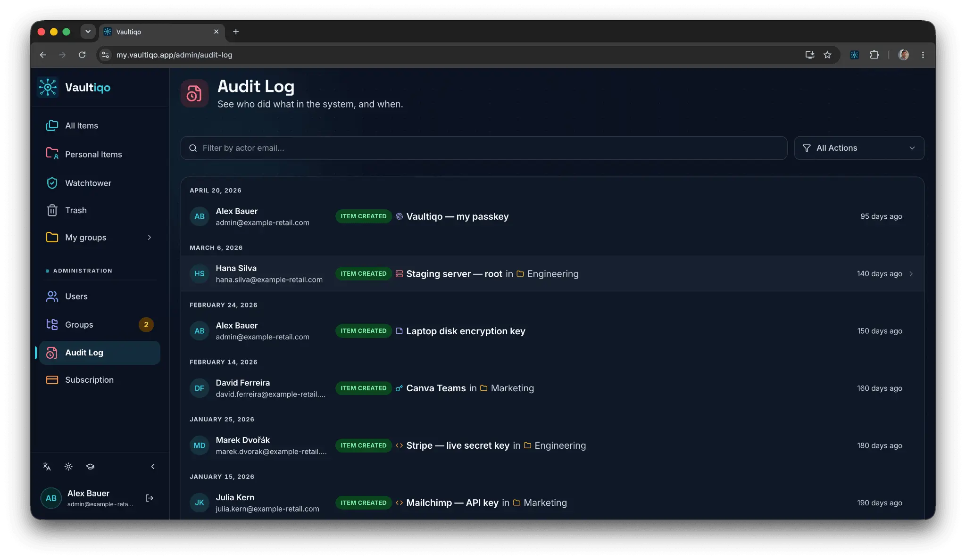Open the Trash bin icon

pos(52,210)
